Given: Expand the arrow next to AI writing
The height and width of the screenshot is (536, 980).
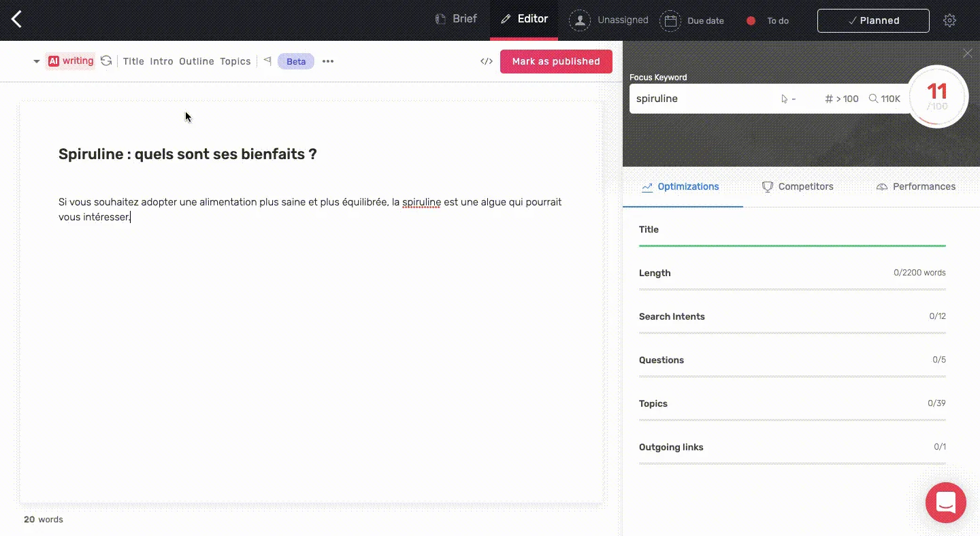Looking at the screenshot, I should 36,61.
